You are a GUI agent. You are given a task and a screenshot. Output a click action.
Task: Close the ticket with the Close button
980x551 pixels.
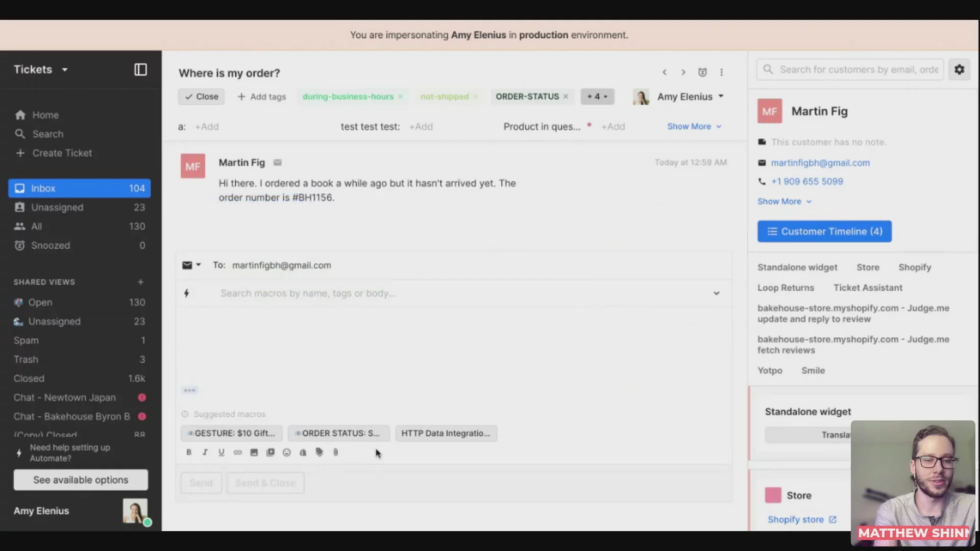point(202,96)
